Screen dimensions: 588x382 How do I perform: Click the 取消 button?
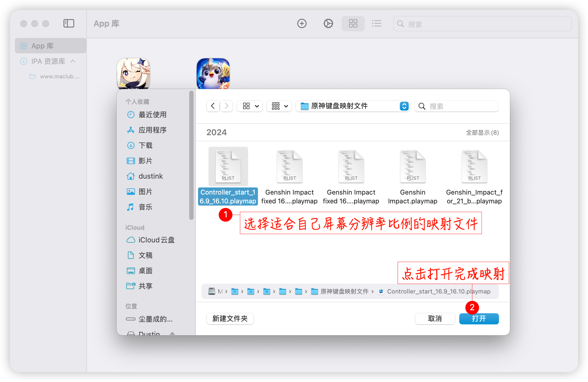click(435, 319)
